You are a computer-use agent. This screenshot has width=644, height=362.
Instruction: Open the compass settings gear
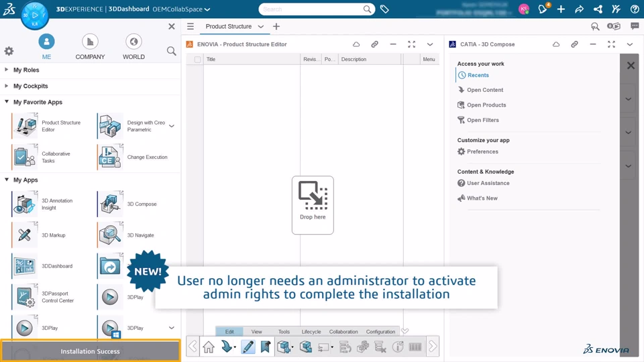[9, 51]
